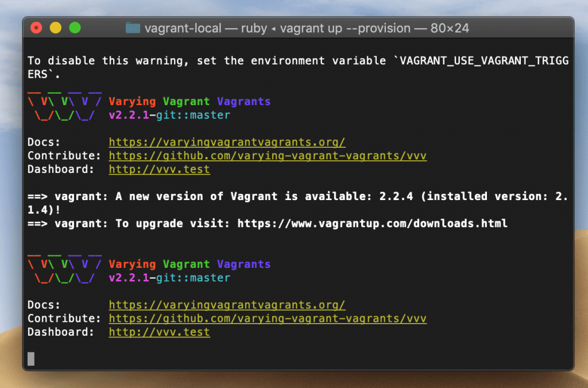The height and width of the screenshot is (388, 588).
Task: Click the green full-screen window button
Action: click(75, 27)
